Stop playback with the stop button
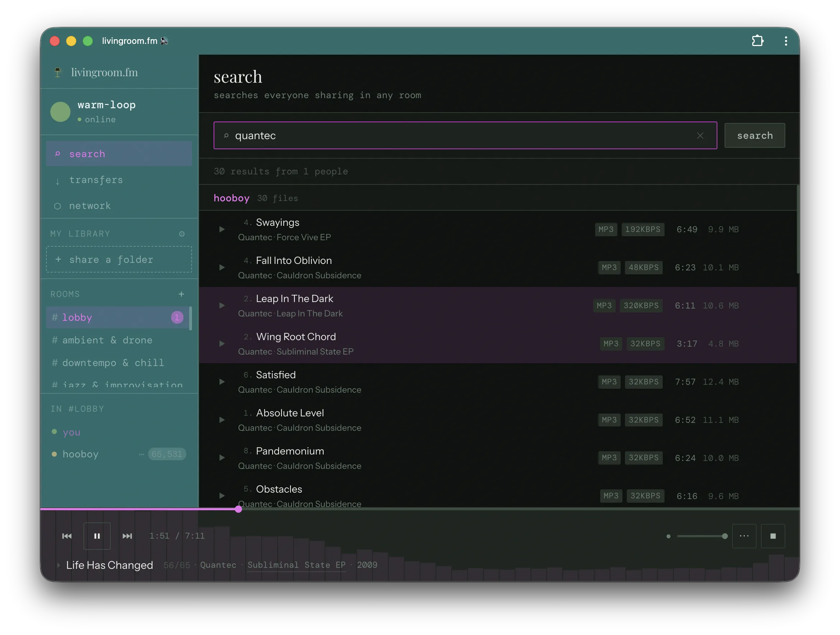This screenshot has height=635, width=840. point(773,536)
